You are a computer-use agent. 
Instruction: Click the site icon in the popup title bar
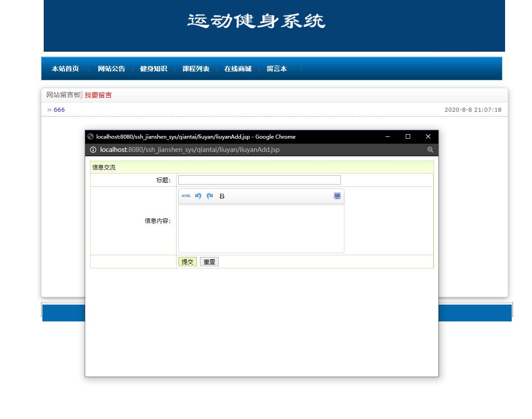coord(90,136)
